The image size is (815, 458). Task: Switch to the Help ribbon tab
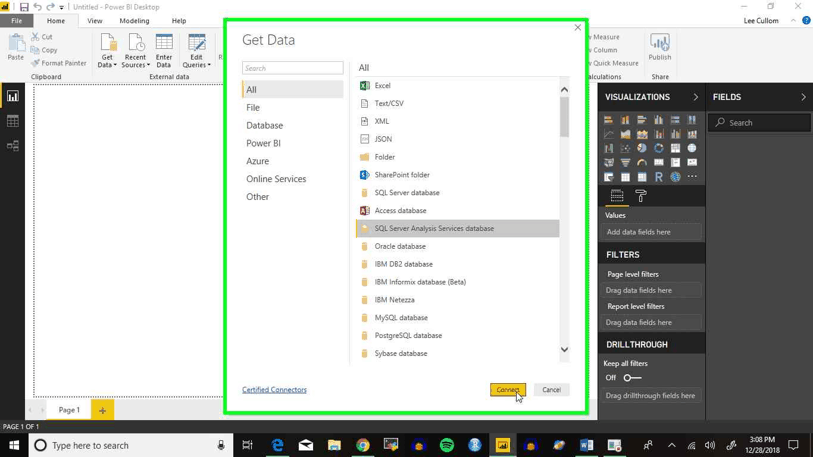click(x=179, y=21)
